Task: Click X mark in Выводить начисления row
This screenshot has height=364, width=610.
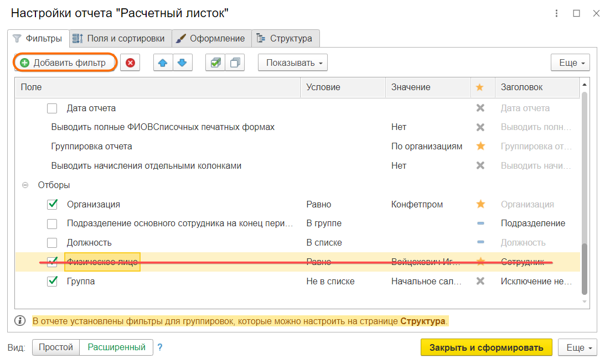Action: 480,165
